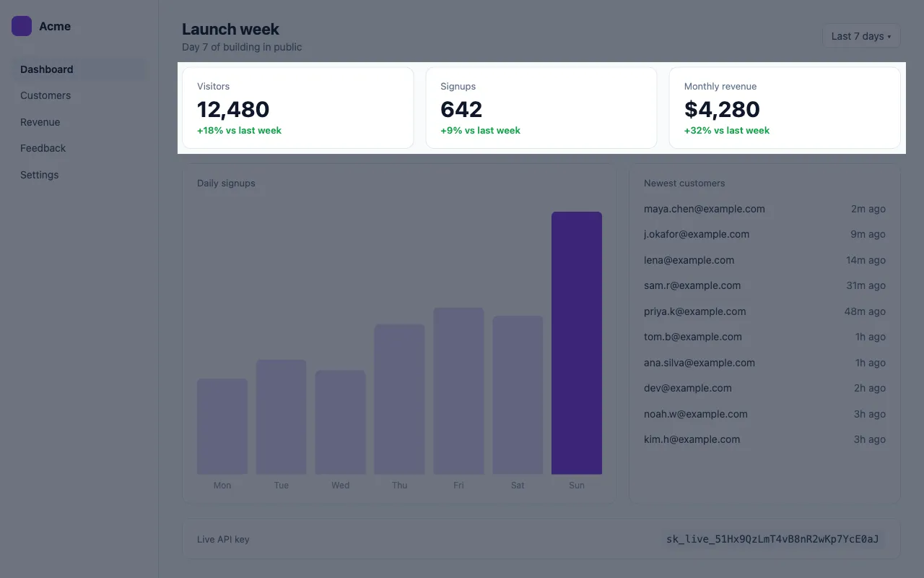This screenshot has height=578, width=924.
Task: Click the +18% vs last week text
Action: 239,131
